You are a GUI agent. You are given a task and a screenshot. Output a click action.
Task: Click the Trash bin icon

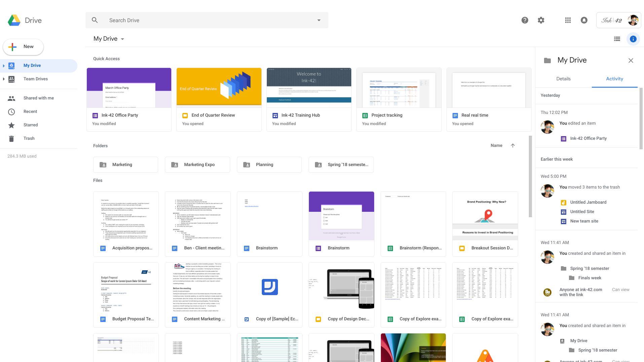click(x=11, y=138)
